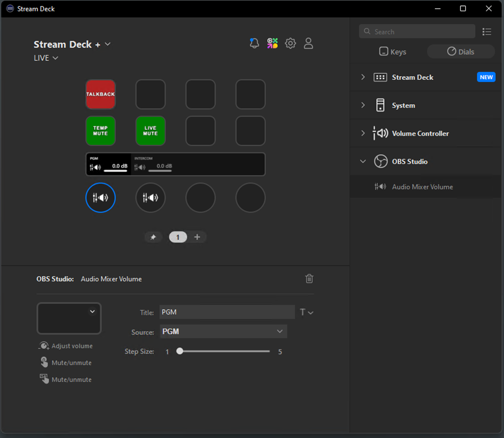Delete the action using trash icon

click(x=309, y=279)
